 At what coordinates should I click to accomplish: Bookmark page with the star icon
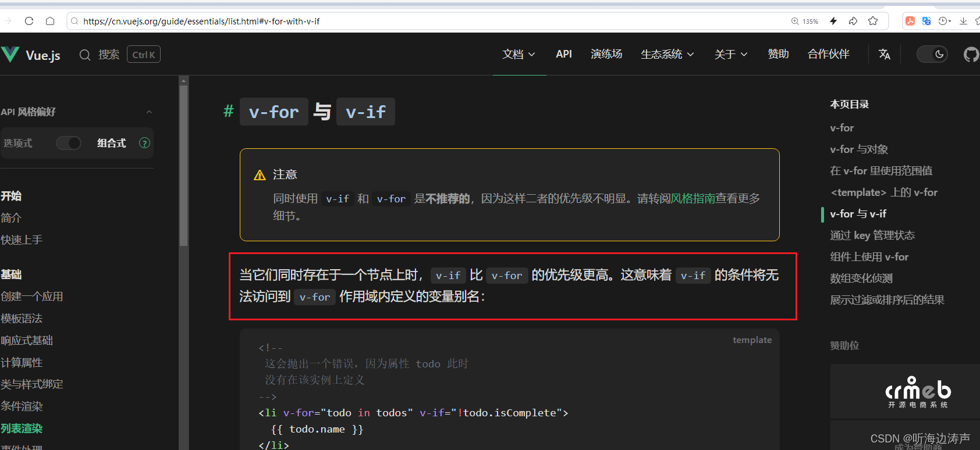(873, 21)
